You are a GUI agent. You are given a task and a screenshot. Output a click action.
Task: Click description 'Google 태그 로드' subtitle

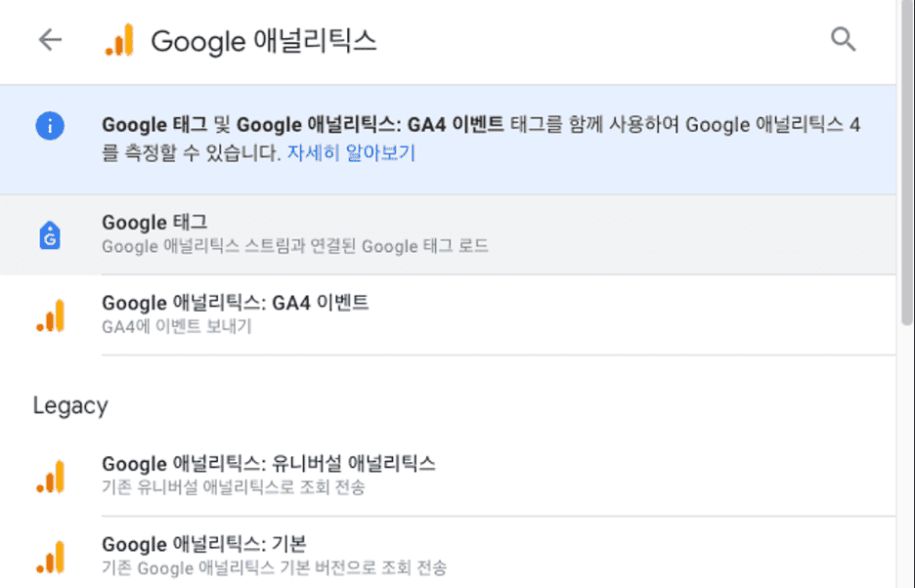point(294,246)
